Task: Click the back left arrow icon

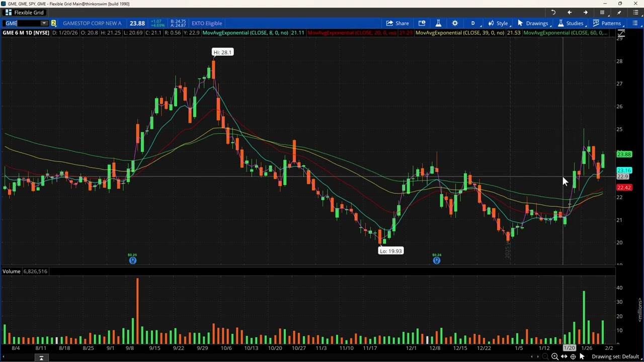Action: [570, 13]
